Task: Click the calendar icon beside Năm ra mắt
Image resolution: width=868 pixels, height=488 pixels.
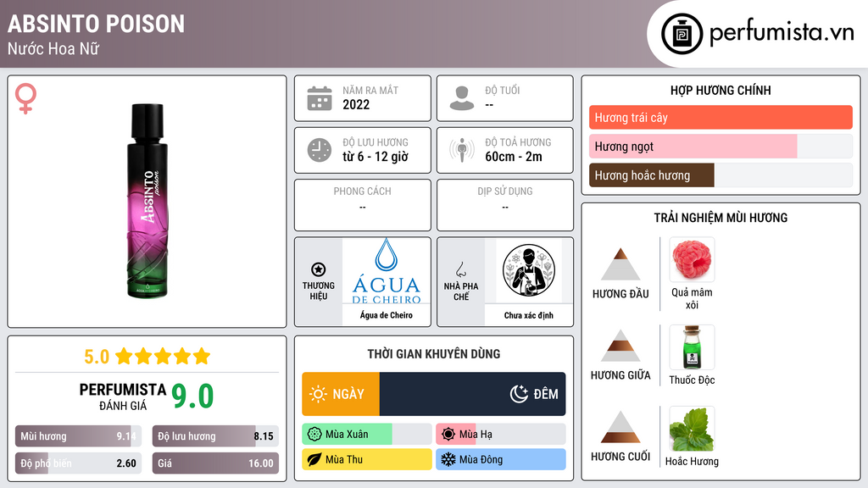Action: pyautogui.click(x=320, y=98)
